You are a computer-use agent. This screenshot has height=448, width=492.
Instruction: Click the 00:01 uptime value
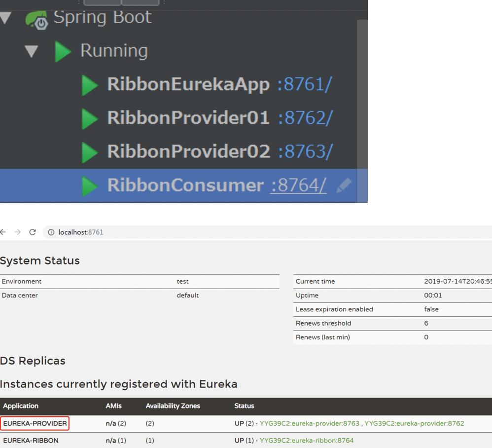[x=433, y=295]
